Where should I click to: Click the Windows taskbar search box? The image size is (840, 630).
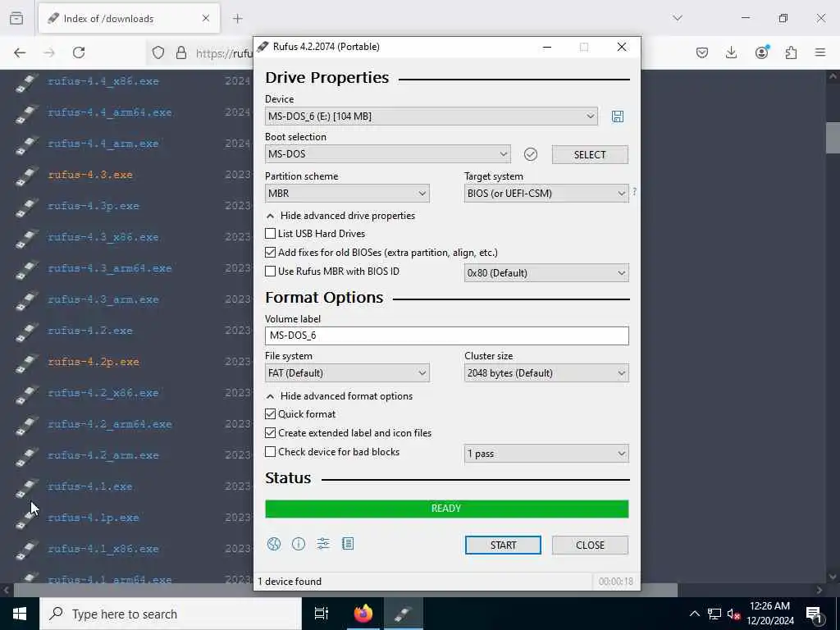click(171, 614)
